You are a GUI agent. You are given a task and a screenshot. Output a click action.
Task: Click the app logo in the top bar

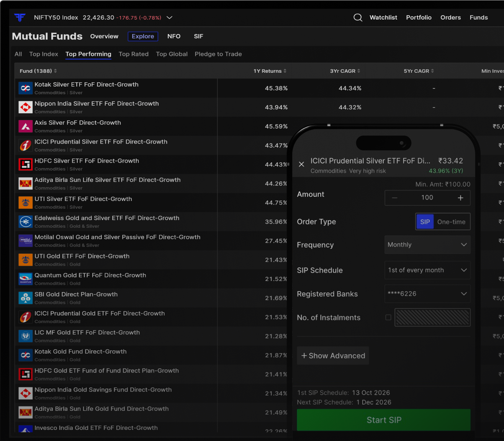pyautogui.click(x=20, y=18)
